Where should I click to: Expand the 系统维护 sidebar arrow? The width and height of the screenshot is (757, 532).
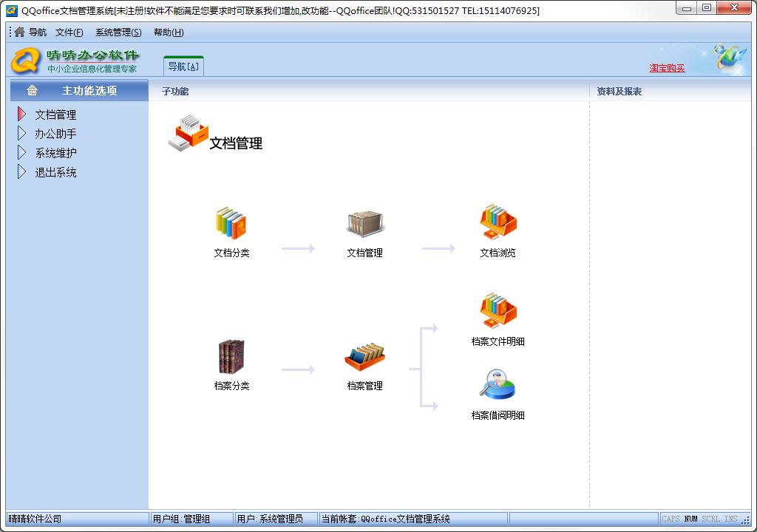(21, 153)
